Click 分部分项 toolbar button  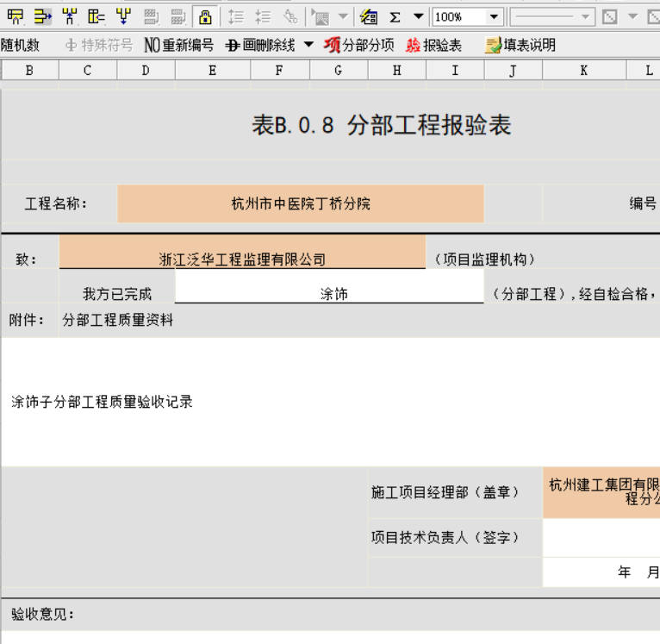(x=358, y=45)
